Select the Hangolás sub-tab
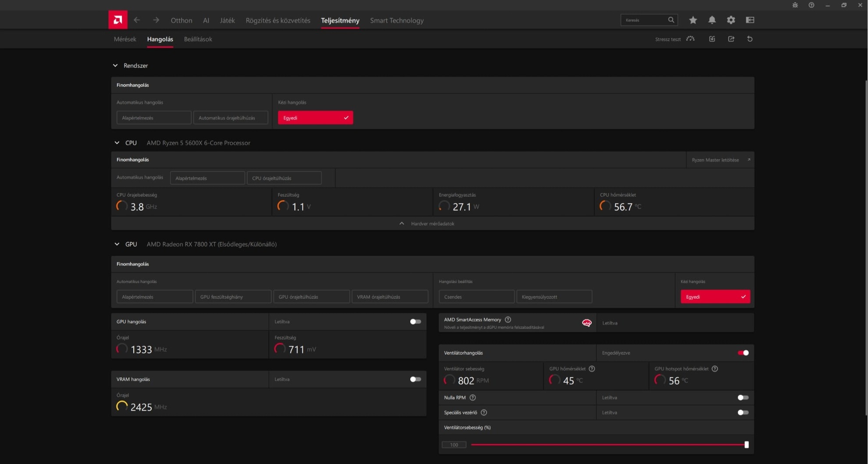 coord(160,39)
